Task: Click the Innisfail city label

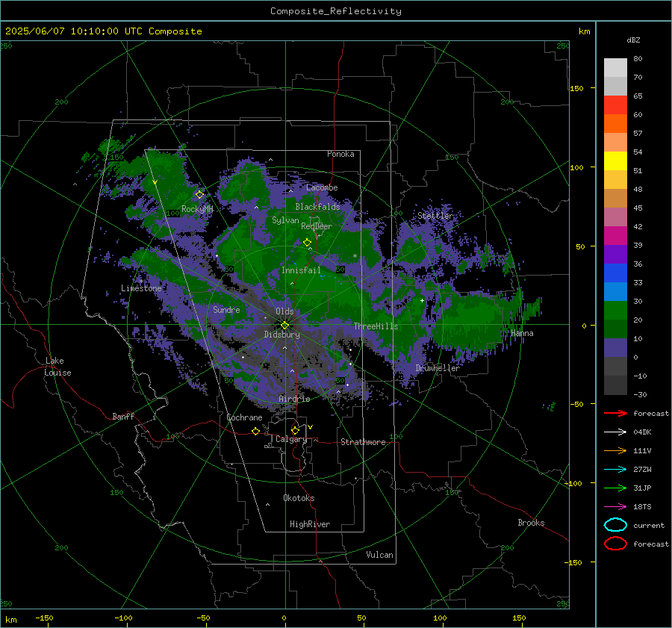Action: (301, 270)
